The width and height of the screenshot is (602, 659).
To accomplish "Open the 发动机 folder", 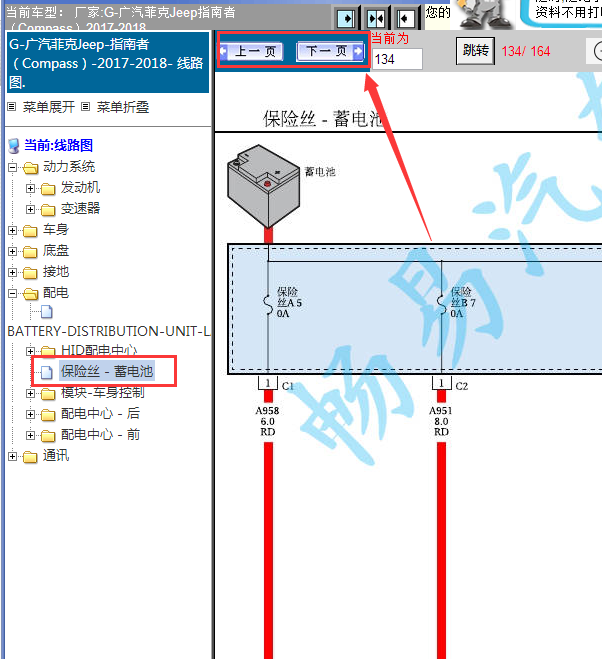I will click(x=80, y=187).
